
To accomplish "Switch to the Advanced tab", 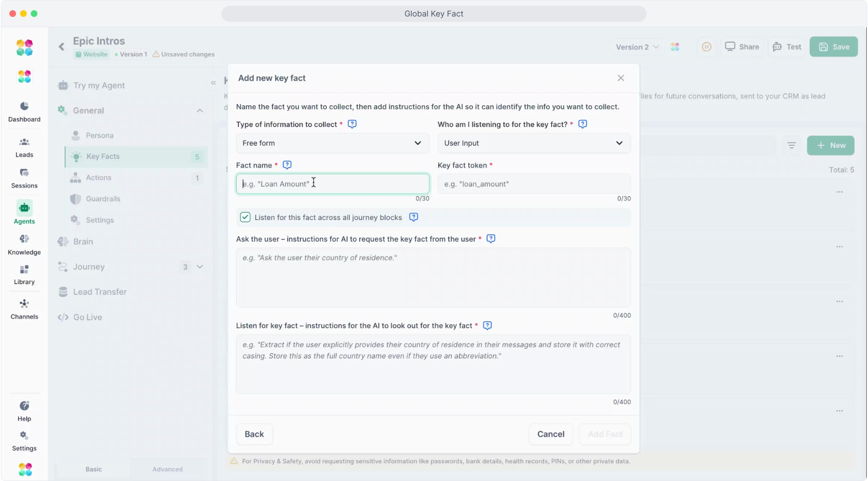I will point(168,469).
